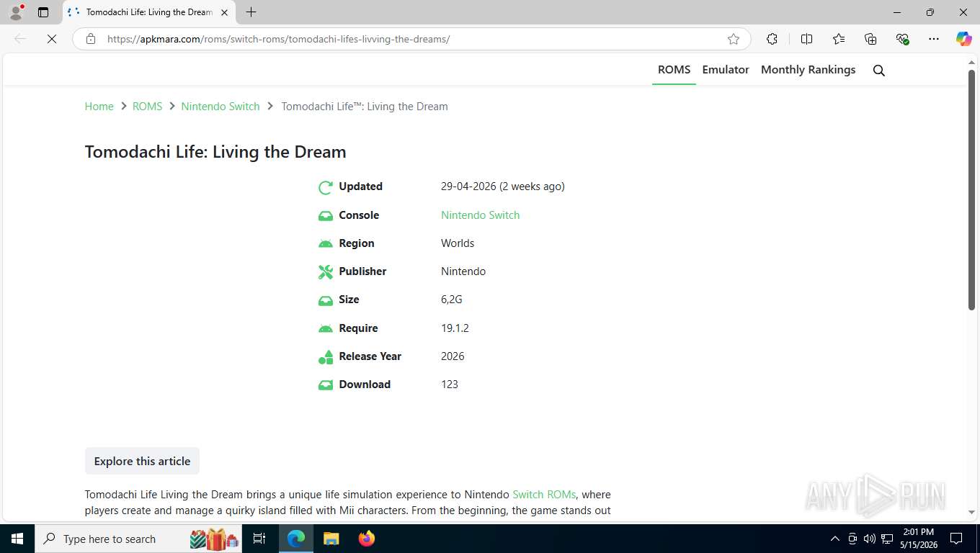View site information lock icon
The height and width of the screenshot is (553, 980).
point(91,39)
